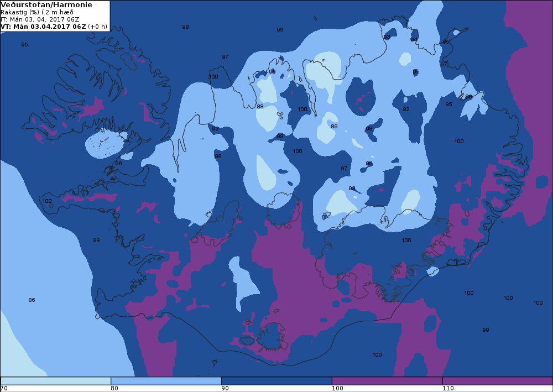Click the legend tick label 70

click(4, 388)
